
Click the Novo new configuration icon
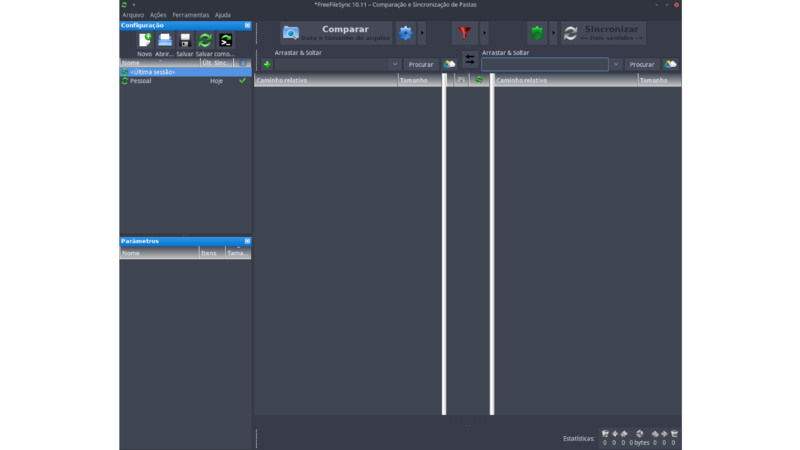(x=144, y=40)
